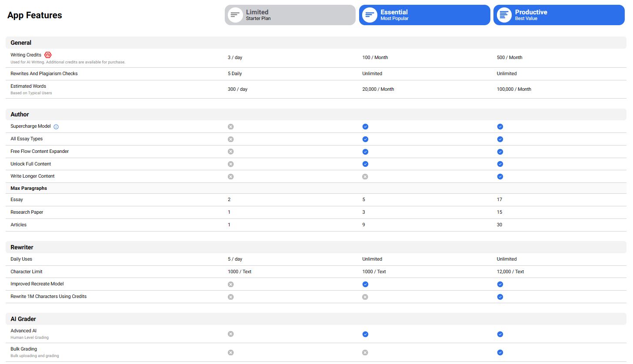Click the Unlock Full Content feature label
The width and height of the screenshot is (633, 364).
tap(31, 164)
